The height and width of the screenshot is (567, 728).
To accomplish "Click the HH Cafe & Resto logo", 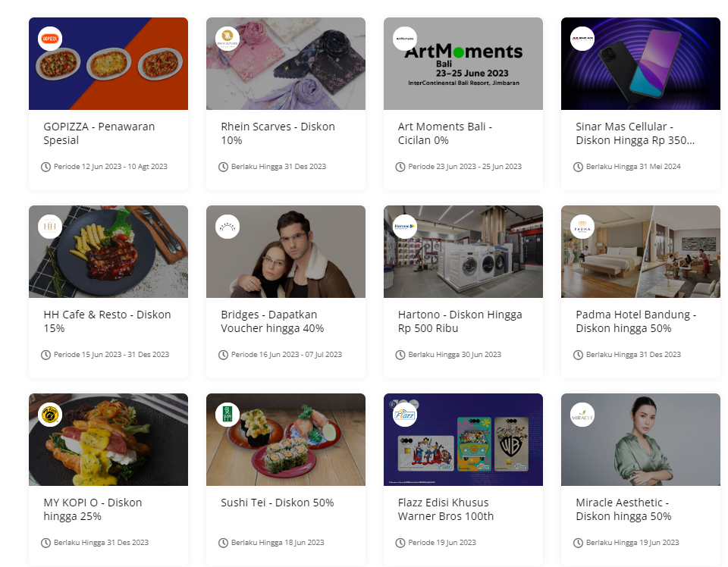I will [x=50, y=227].
